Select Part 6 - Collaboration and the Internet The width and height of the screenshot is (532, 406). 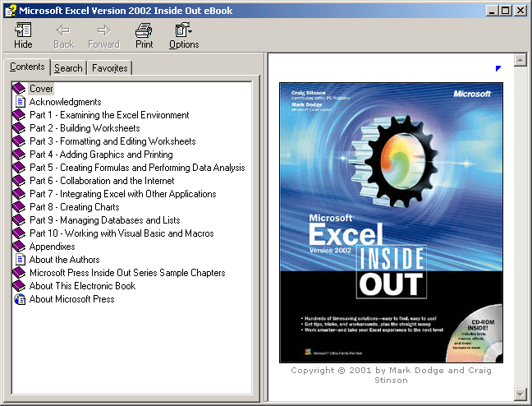(x=102, y=181)
